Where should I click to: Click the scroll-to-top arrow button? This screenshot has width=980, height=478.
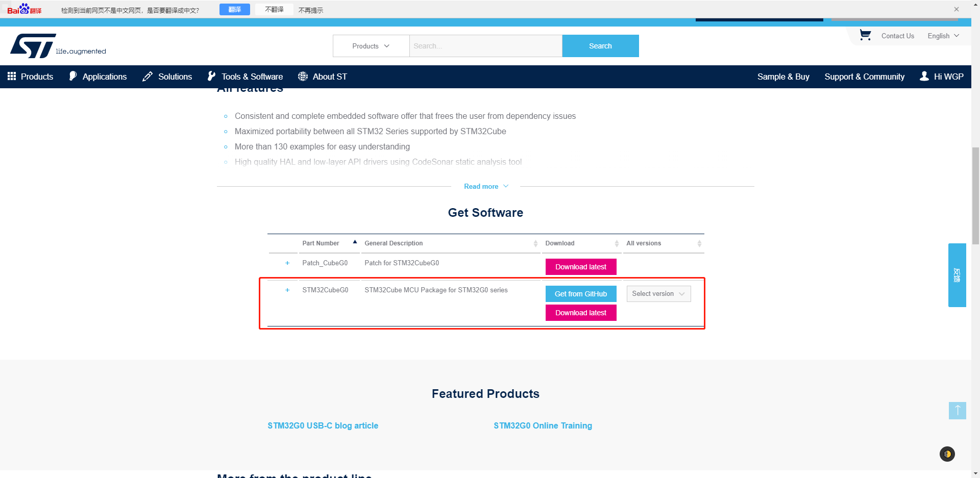tap(957, 411)
